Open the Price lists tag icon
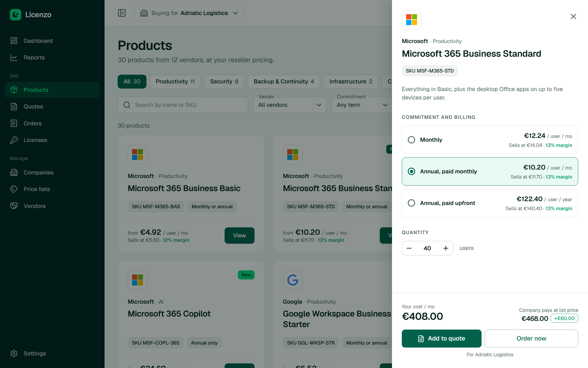The height and width of the screenshot is (368, 588). 14,189
